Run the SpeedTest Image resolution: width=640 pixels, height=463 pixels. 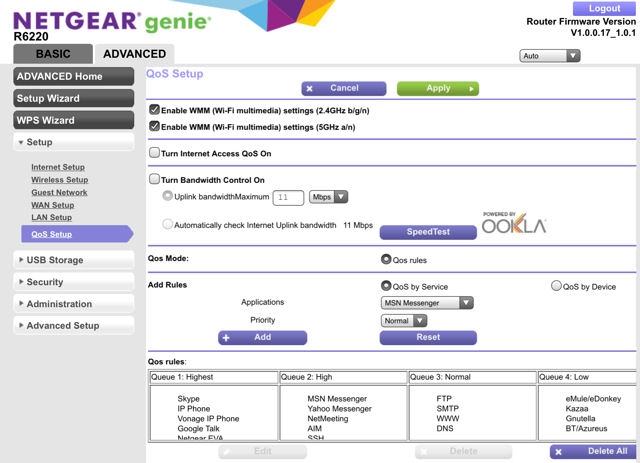click(428, 232)
